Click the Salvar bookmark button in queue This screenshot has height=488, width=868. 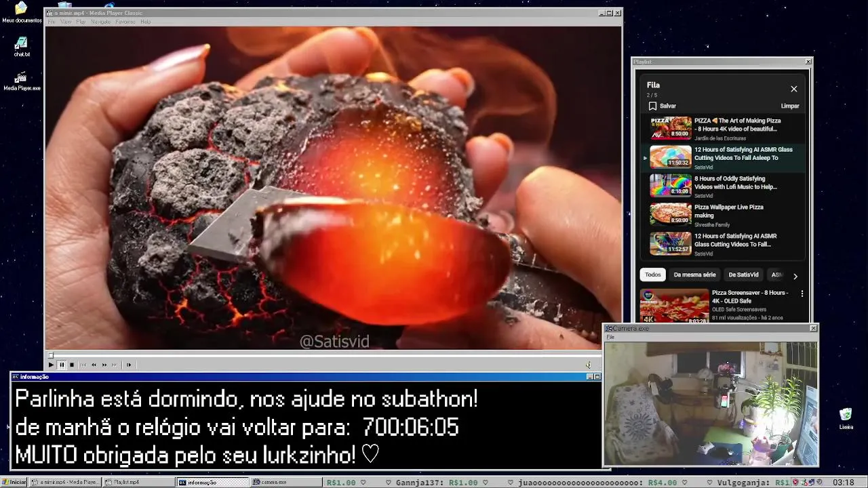point(662,106)
